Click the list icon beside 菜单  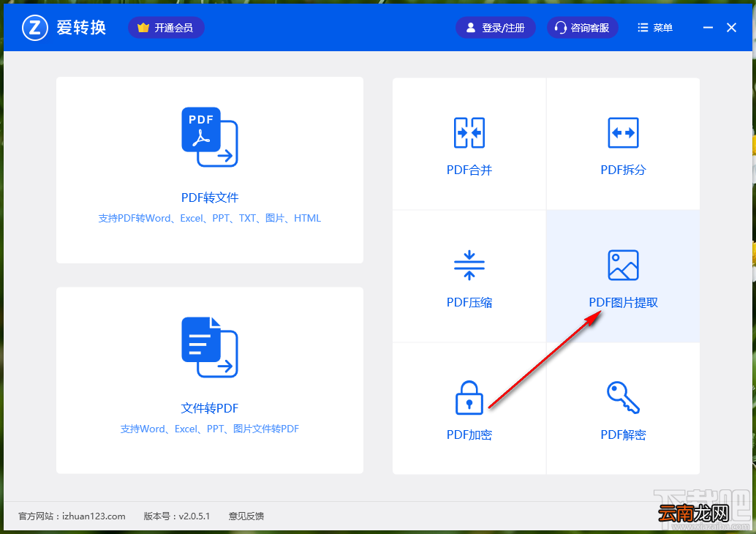coord(643,28)
